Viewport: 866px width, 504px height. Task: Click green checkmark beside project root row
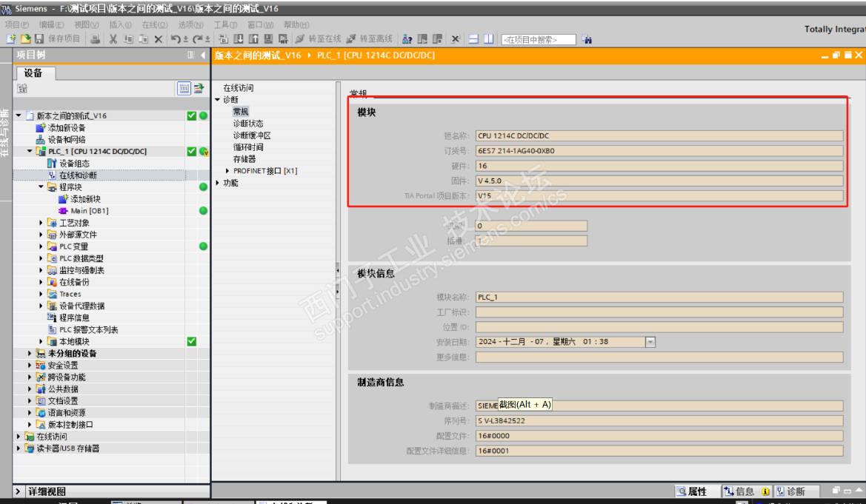pyautogui.click(x=191, y=115)
